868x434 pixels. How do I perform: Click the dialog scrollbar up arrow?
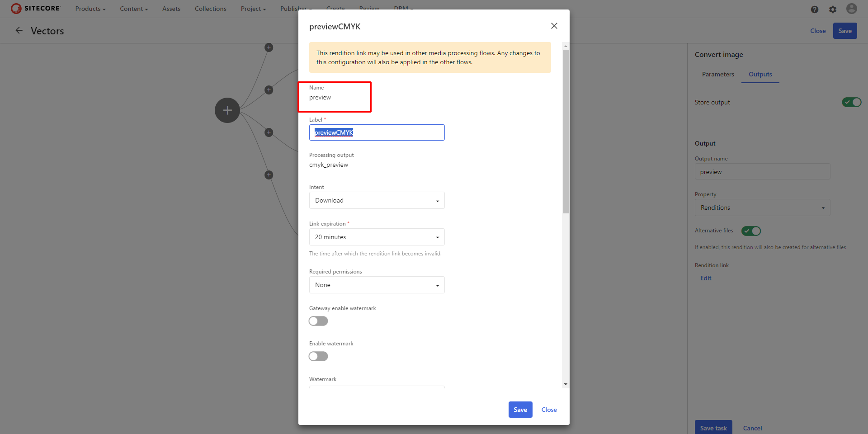click(x=566, y=46)
